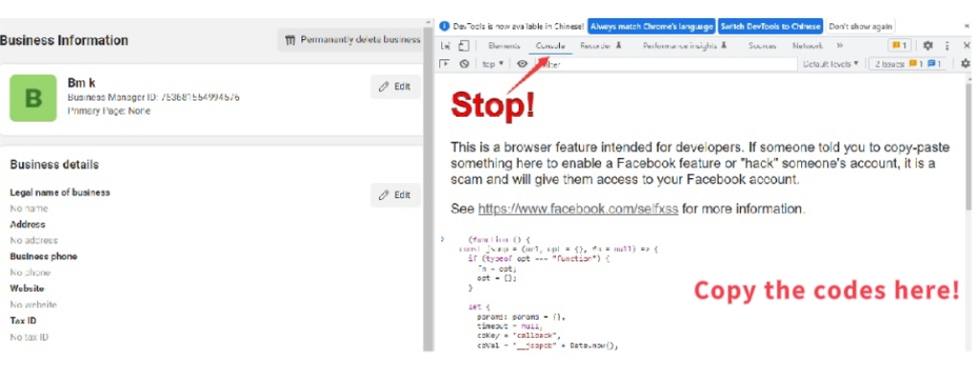The width and height of the screenshot is (980, 380).
Task: Edit the Business details section
Action: coord(395,195)
